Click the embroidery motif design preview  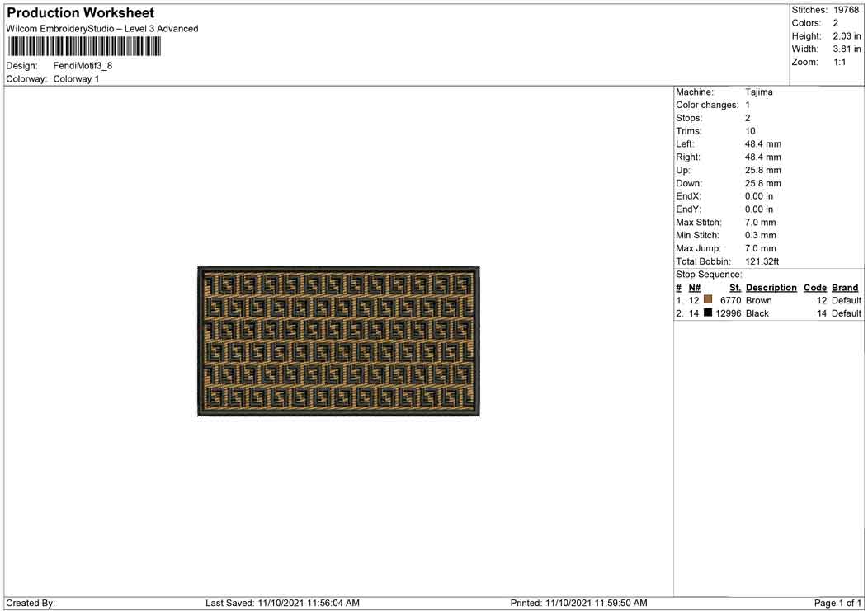[339, 341]
